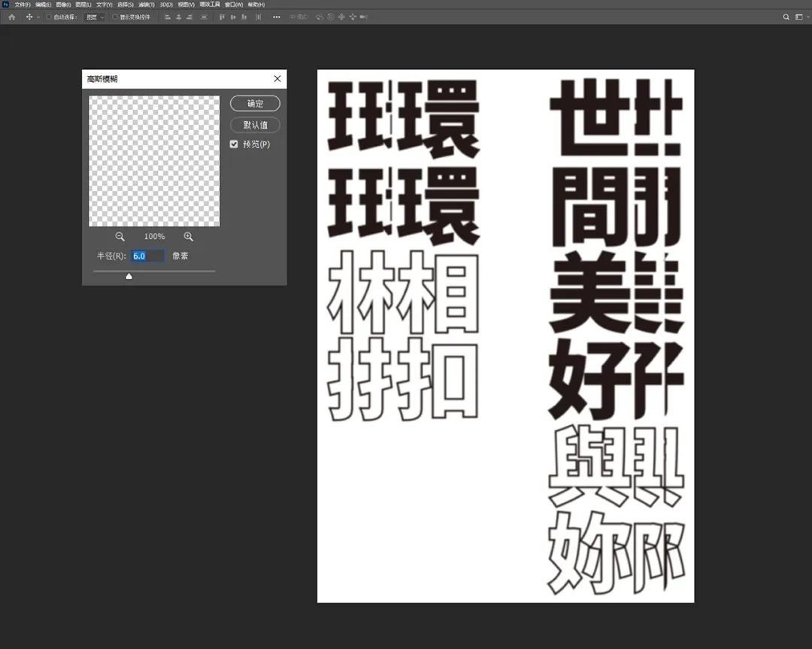Viewport: 812px width, 649px height.
Task: Click the 确定 button in blur dialog
Action: click(x=255, y=103)
